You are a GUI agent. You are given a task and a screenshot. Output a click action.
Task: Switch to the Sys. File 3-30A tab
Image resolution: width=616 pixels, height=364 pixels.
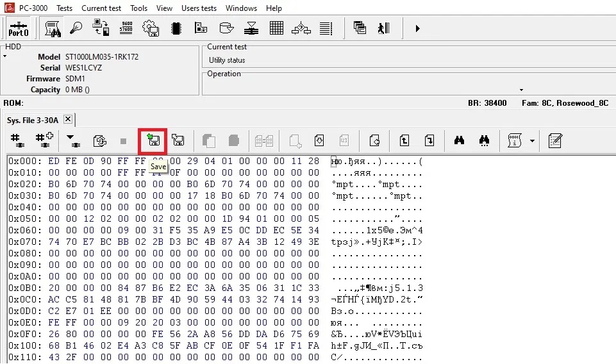33,120
